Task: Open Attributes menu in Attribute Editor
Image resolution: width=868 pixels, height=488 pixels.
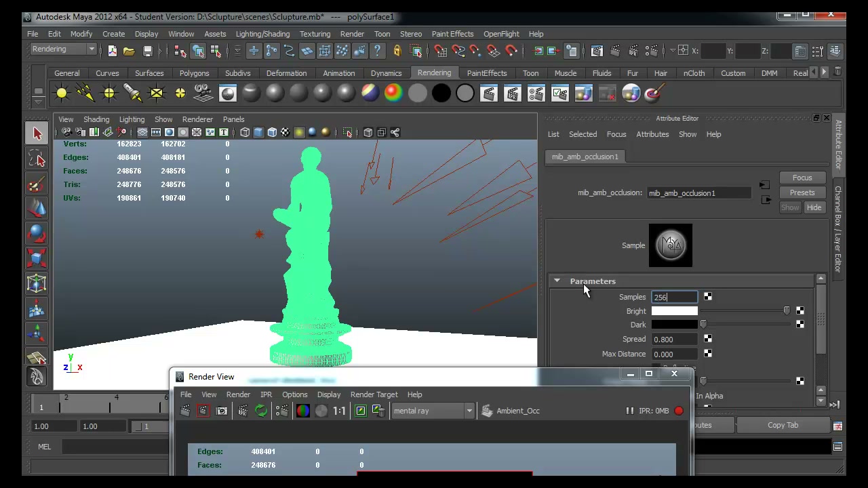Action: coord(652,134)
